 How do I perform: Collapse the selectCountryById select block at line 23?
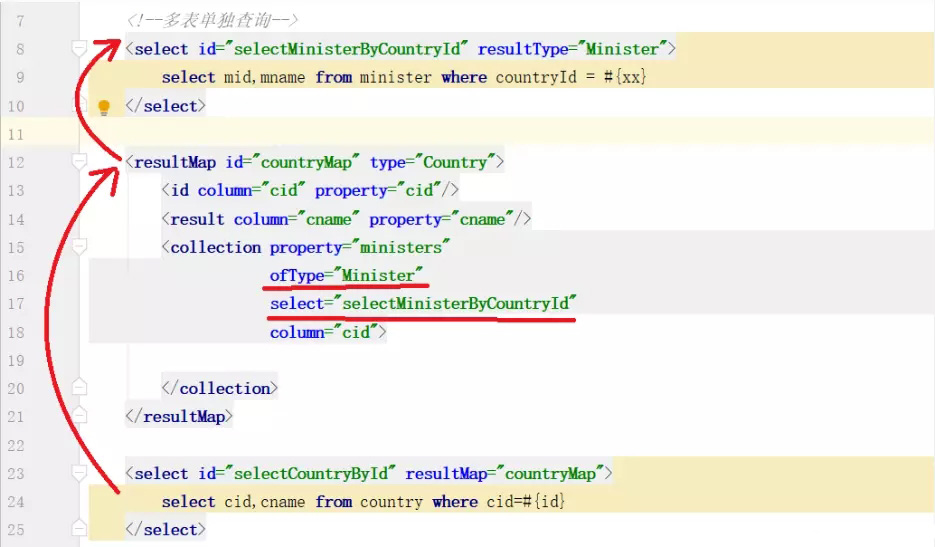[79, 472]
